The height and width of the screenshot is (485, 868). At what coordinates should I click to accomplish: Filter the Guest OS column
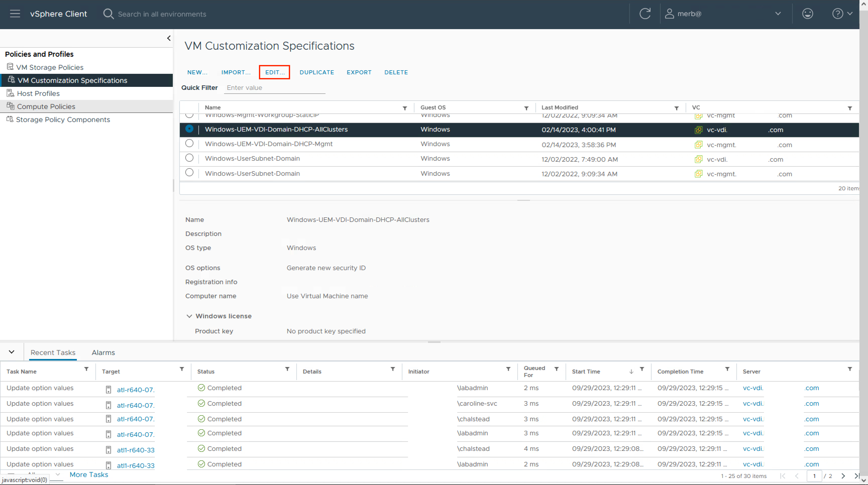[x=526, y=108]
